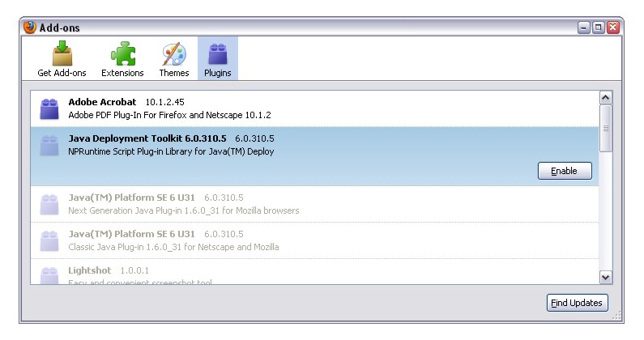Open the Themes palette section
This screenshot has height=340, width=644.
pos(173,59)
